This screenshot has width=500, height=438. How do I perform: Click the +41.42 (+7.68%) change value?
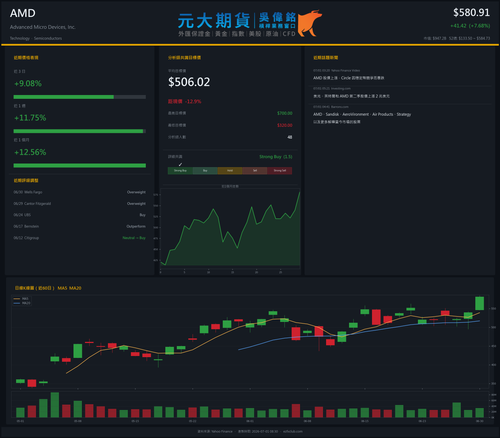[470, 26]
